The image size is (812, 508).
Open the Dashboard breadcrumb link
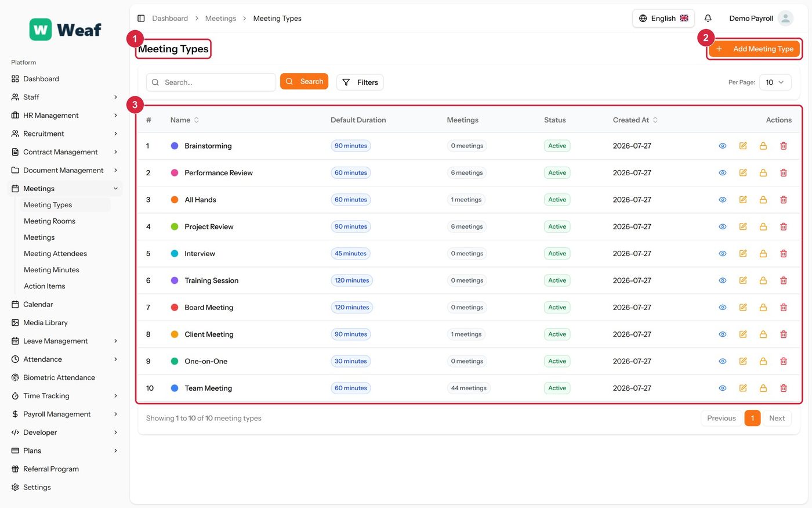pos(170,19)
